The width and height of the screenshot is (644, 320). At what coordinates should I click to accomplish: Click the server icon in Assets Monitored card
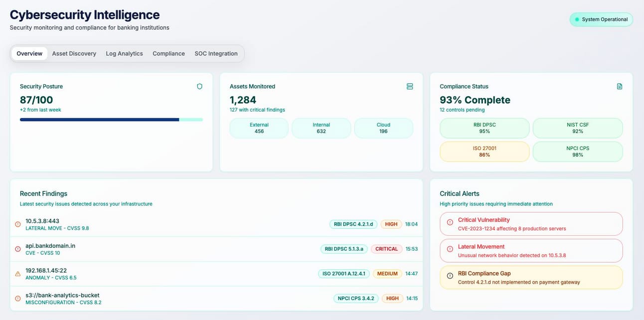(410, 86)
